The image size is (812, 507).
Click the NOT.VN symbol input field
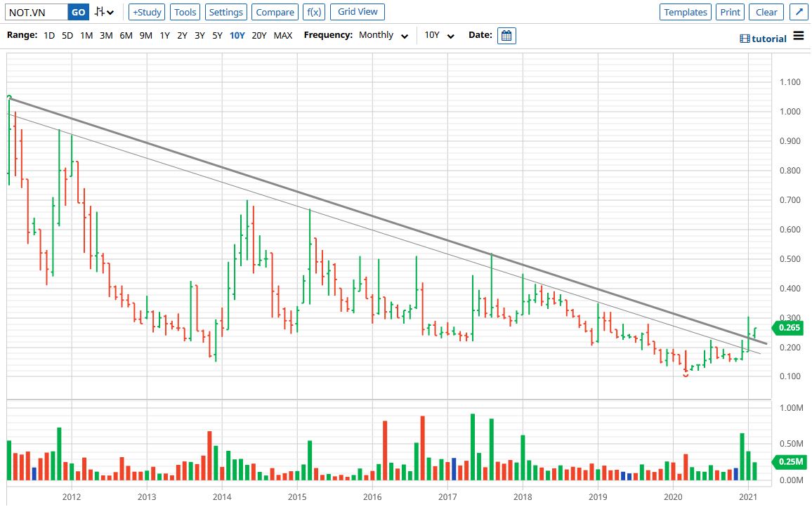[37, 12]
